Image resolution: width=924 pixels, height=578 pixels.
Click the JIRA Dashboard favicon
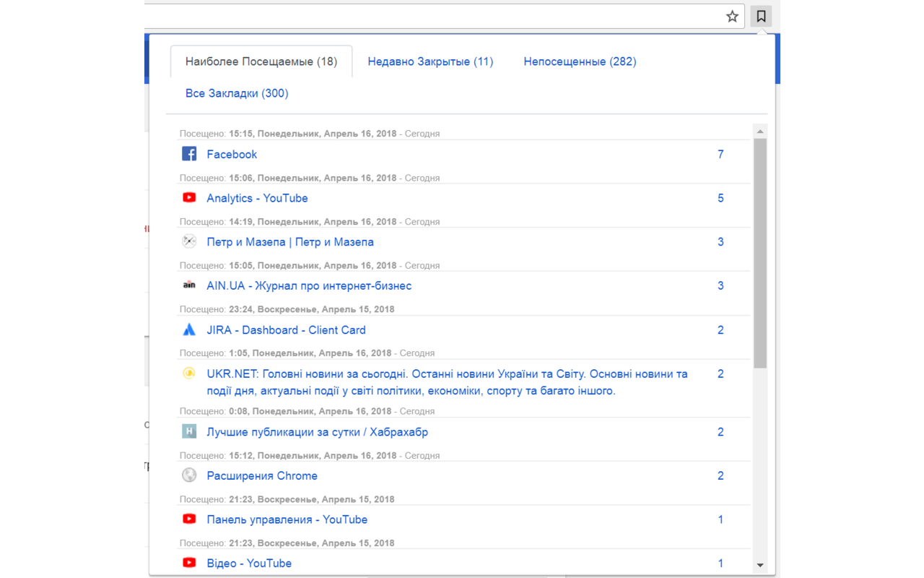coord(189,329)
